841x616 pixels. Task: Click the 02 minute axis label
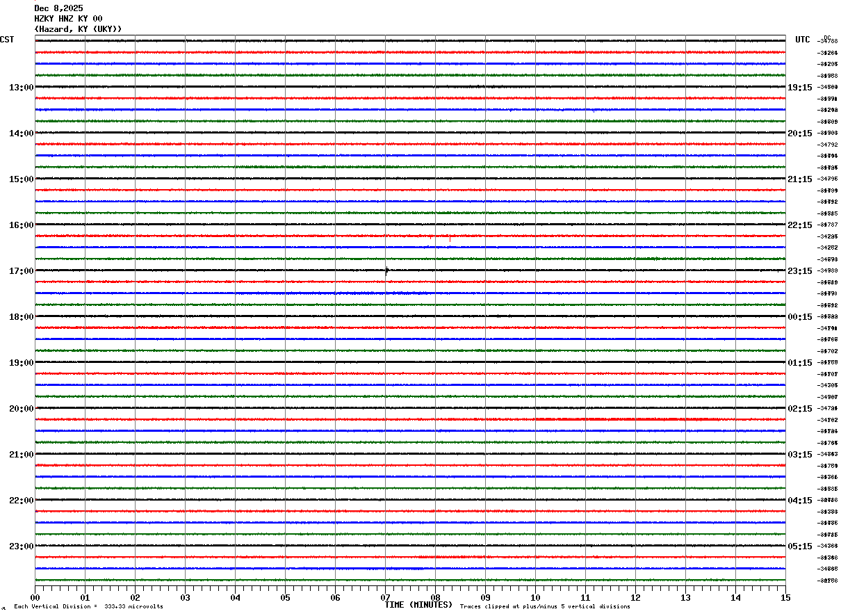click(135, 597)
